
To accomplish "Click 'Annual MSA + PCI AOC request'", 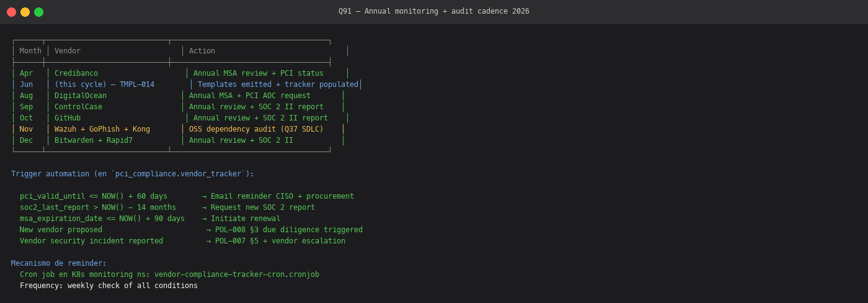I will coord(250,96).
